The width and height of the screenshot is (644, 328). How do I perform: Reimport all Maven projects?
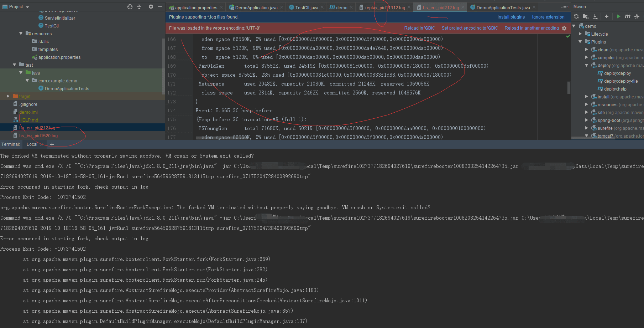click(x=576, y=16)
